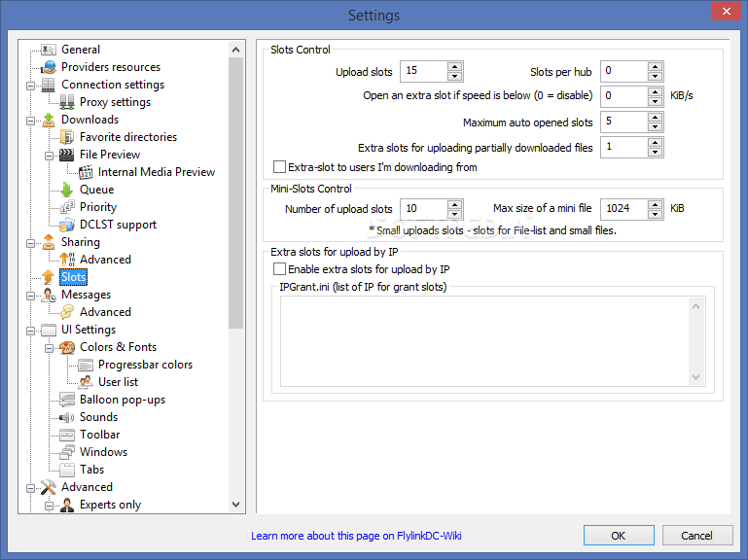Open Favorite directories settings page
The width and height of the screenshot is (748, 560).
(x=128, y=137)
